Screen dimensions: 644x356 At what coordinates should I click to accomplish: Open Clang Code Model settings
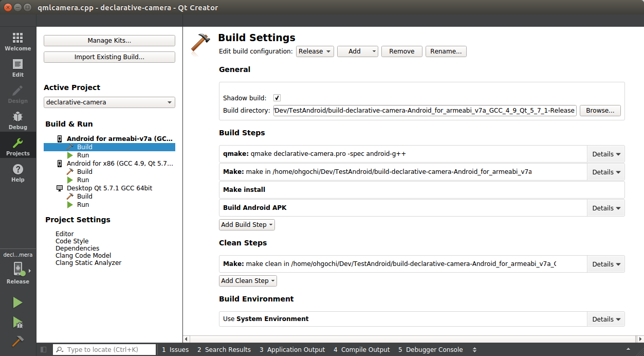pos(83,256)
